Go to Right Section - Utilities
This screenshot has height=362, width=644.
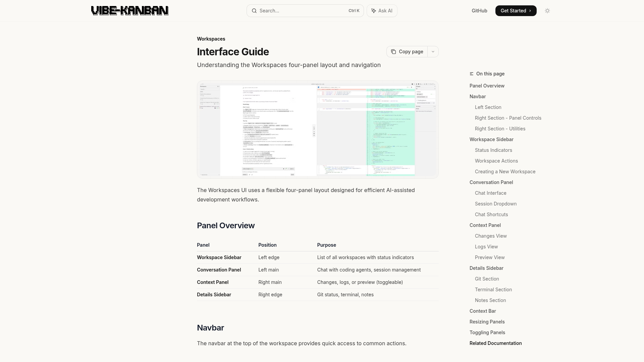500,129
